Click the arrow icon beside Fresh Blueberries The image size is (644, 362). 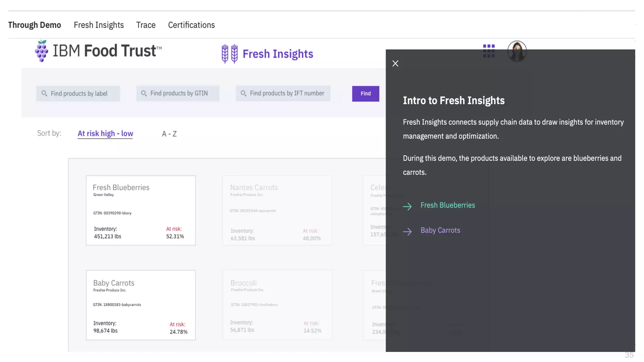(x=407, y=206)
